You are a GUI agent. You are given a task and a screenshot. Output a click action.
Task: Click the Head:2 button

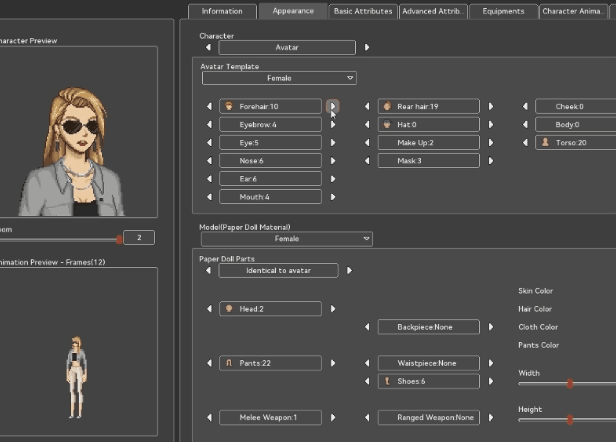[x=270, y=309]
